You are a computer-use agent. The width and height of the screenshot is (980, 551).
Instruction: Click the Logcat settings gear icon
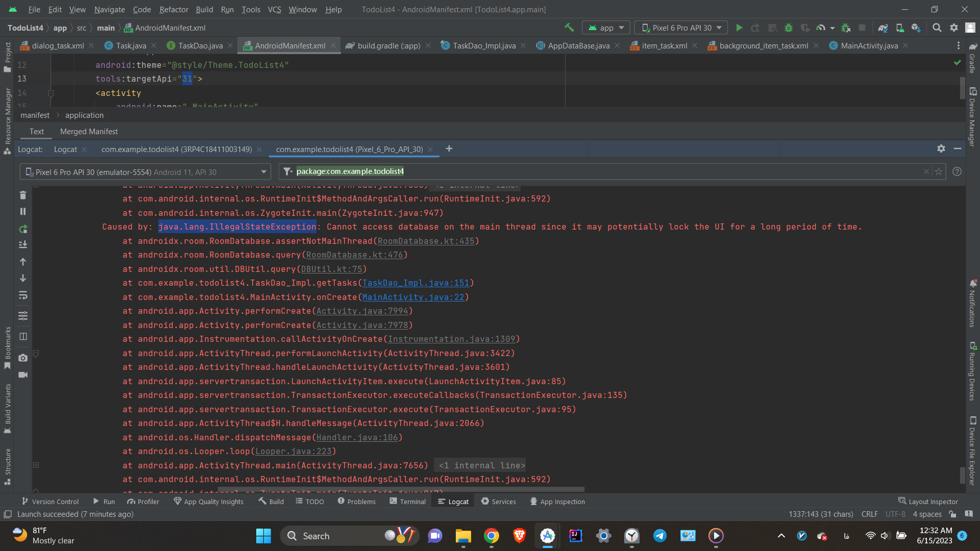tap(941, 148)
